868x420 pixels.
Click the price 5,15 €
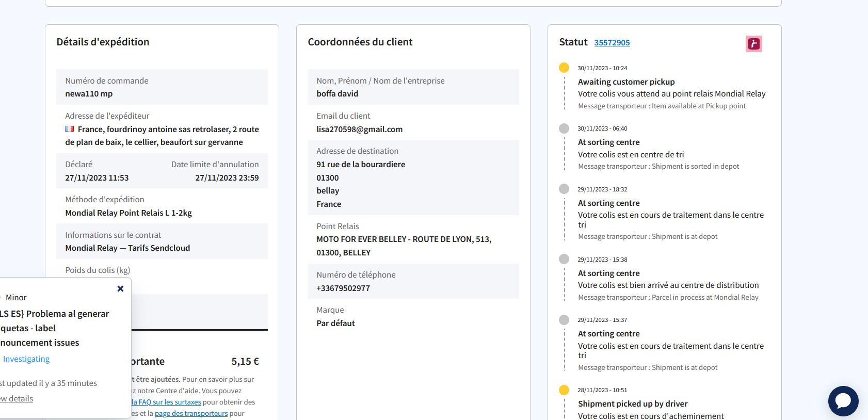[x=245, y=362]
